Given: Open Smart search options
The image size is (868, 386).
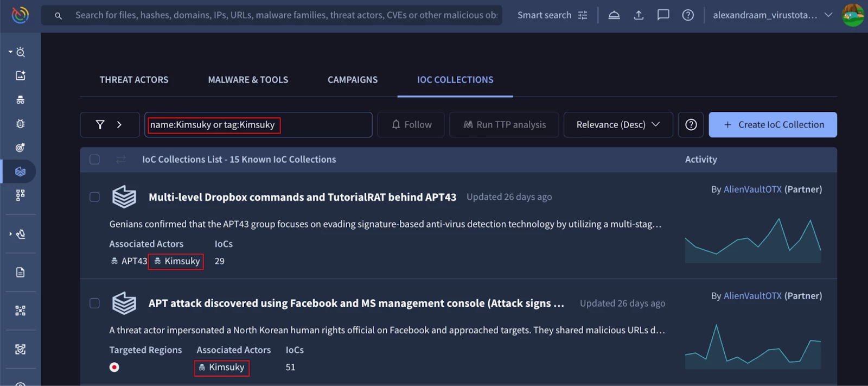Looking at the screenshot, I should pyautogui.click(x=552, y=15).
